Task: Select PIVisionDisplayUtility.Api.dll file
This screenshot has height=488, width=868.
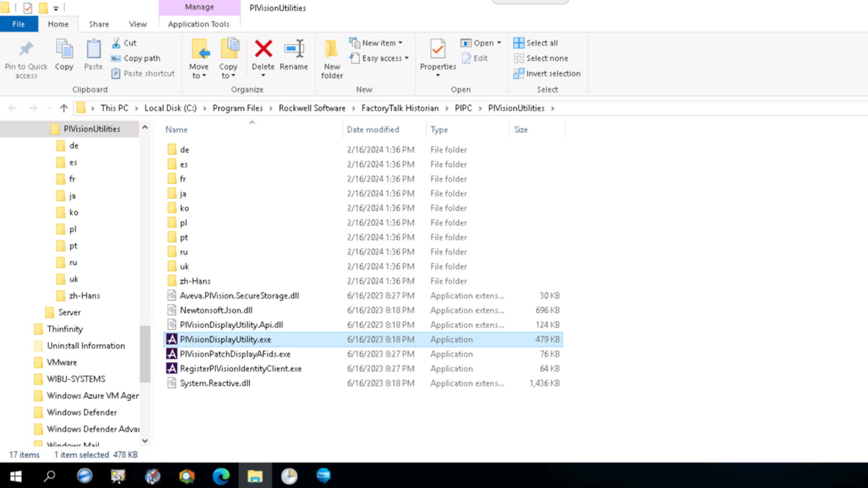Action: [363, 325]
